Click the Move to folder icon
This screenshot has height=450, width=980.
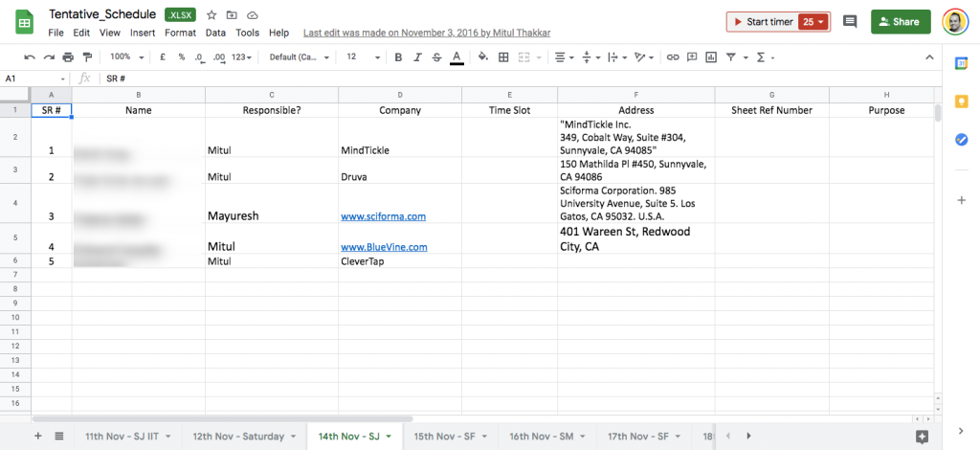click(232, 15)
